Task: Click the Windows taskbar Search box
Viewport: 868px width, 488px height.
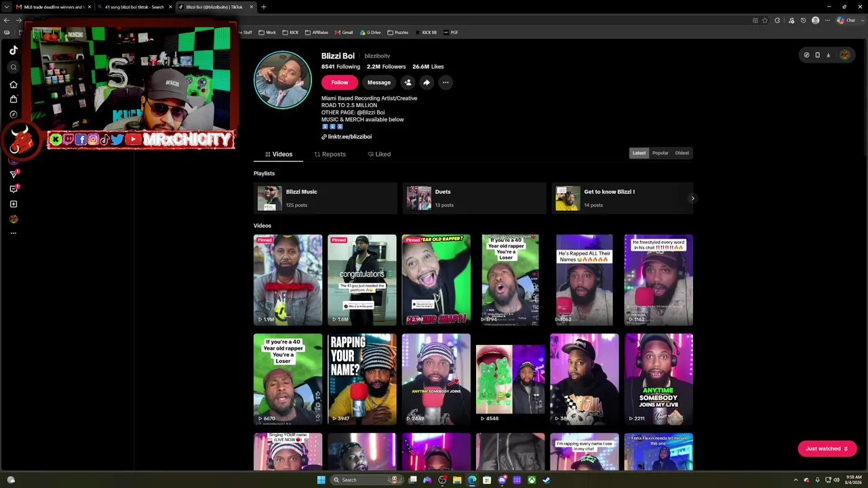Action: tap(367, 480)
